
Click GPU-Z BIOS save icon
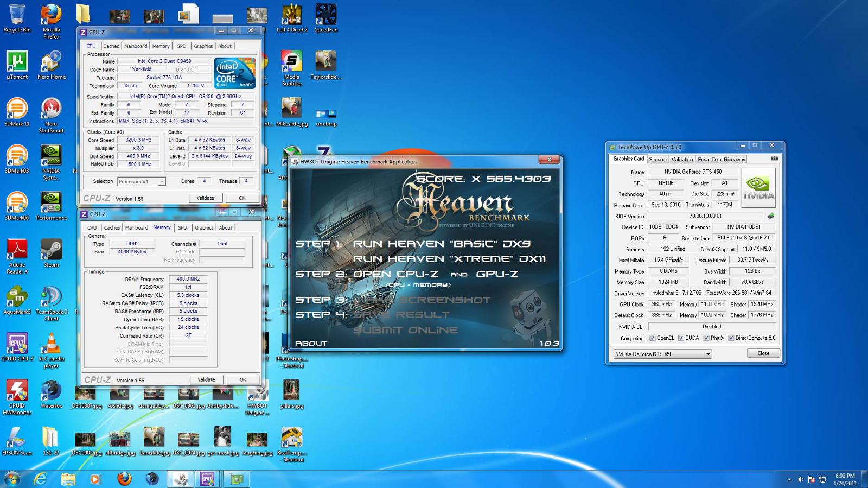[770, 216]
